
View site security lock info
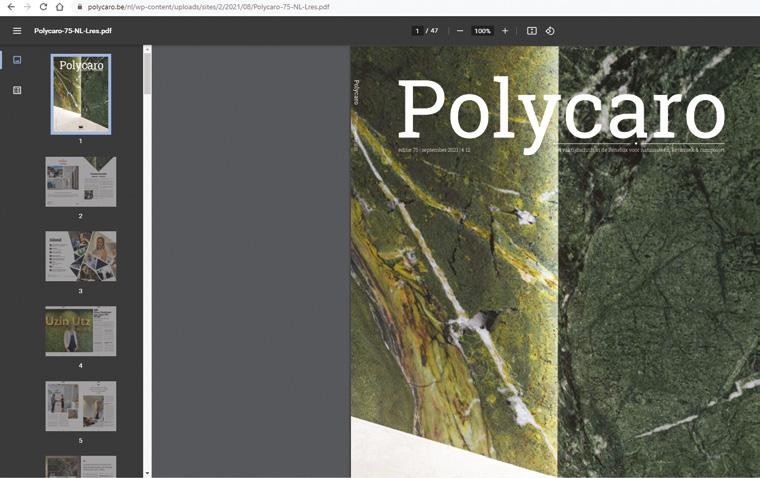pos(79,7)
